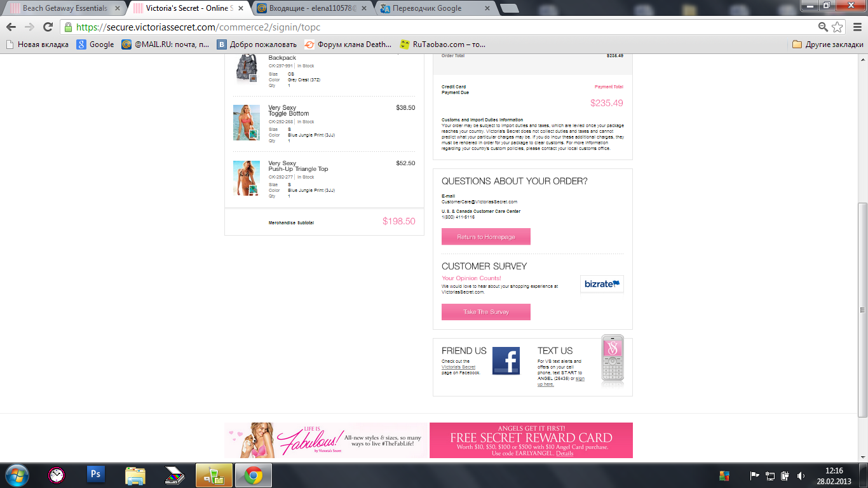Image resolution: width=868 pixels, height=488 pixels.
Task: Click the address bar URL
Action: pyautogui.click(x=198, y=27)
